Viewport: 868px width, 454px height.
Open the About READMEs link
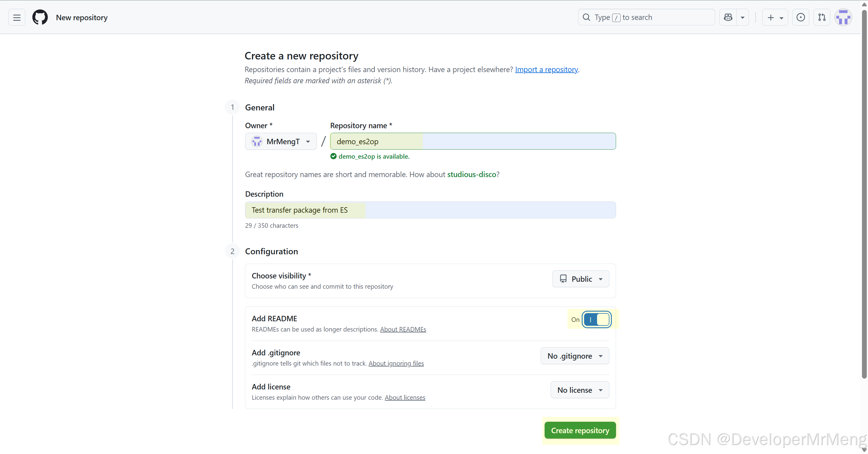403,329
